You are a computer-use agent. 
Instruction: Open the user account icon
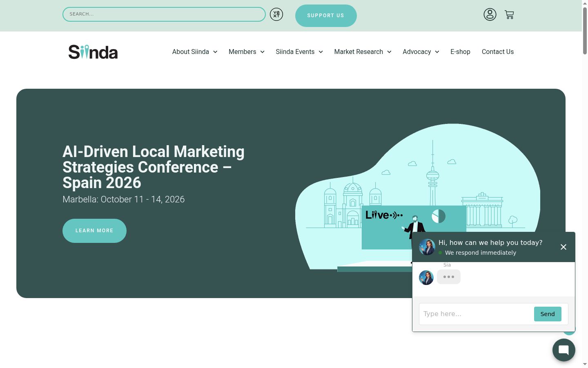(490, 14)
